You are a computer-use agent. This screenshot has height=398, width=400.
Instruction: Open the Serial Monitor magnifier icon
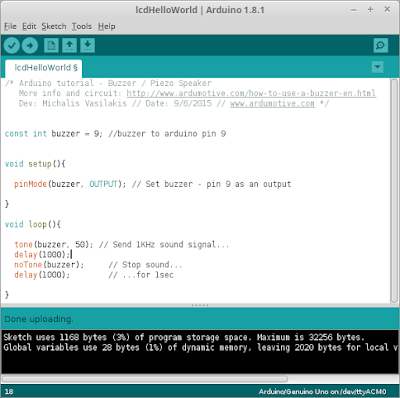[x=381, y=45]
